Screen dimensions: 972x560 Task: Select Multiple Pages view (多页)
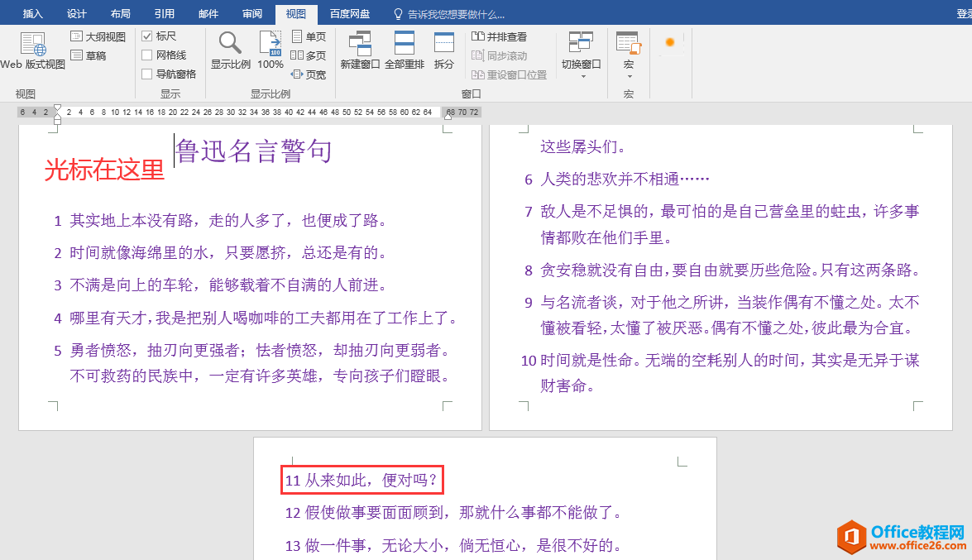point(309,55)
